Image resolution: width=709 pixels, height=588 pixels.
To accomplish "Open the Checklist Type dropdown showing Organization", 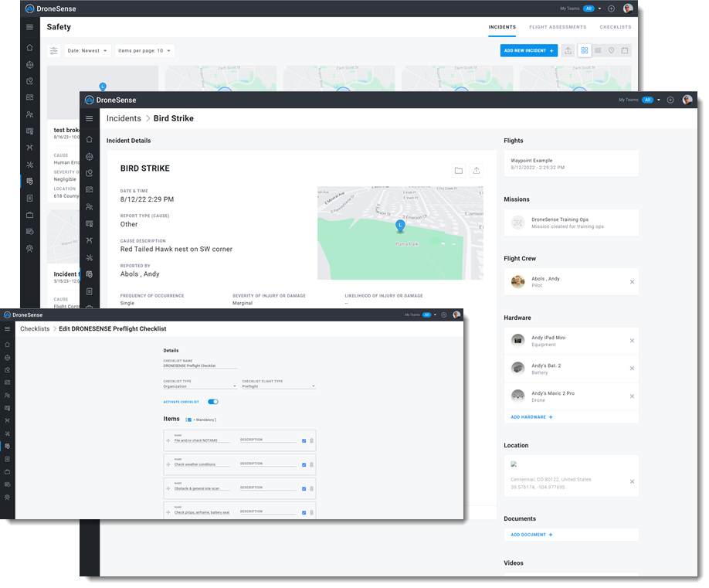I will coord(200,386).
